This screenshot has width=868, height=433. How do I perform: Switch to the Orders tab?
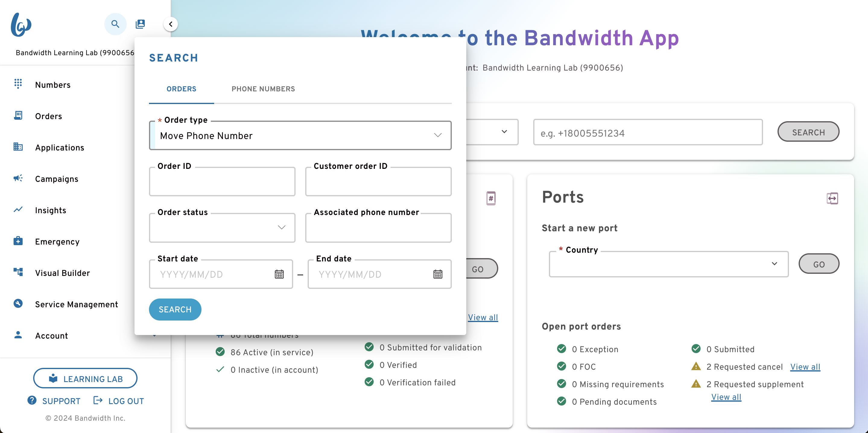(x=181, y=89)
